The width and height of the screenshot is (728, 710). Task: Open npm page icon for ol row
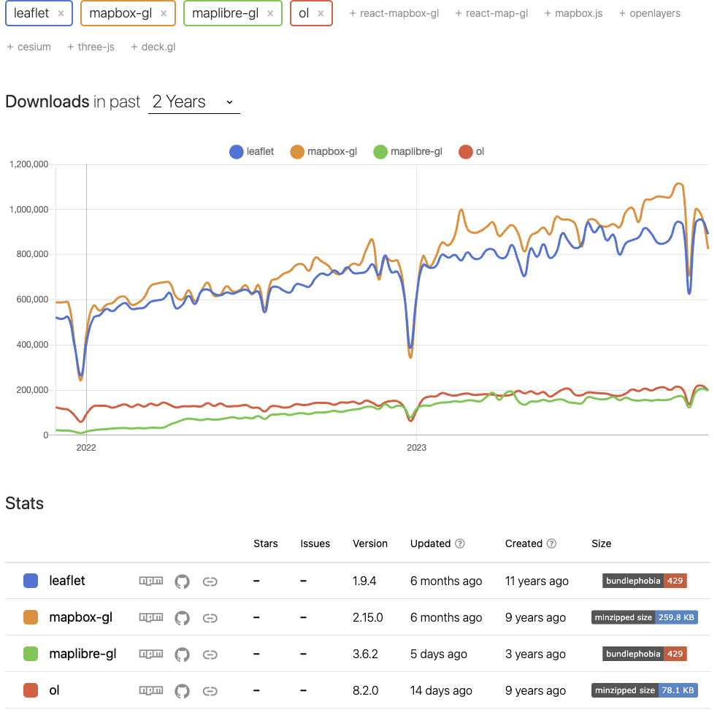pyautogui.click(x=151, y=690)
